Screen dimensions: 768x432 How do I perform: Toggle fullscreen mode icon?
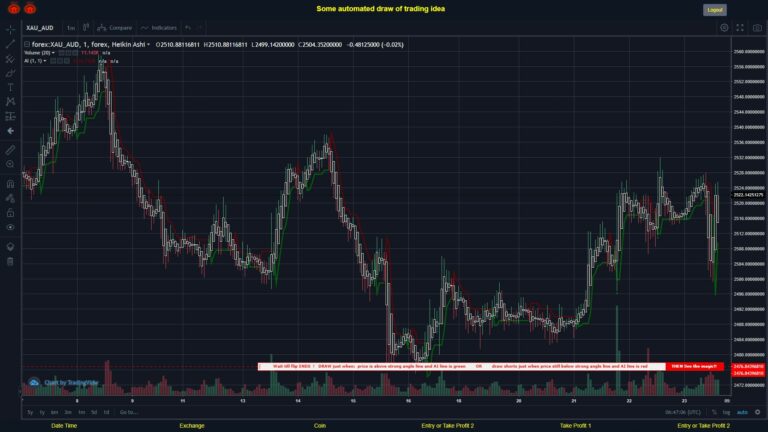(x=740, y=28)
